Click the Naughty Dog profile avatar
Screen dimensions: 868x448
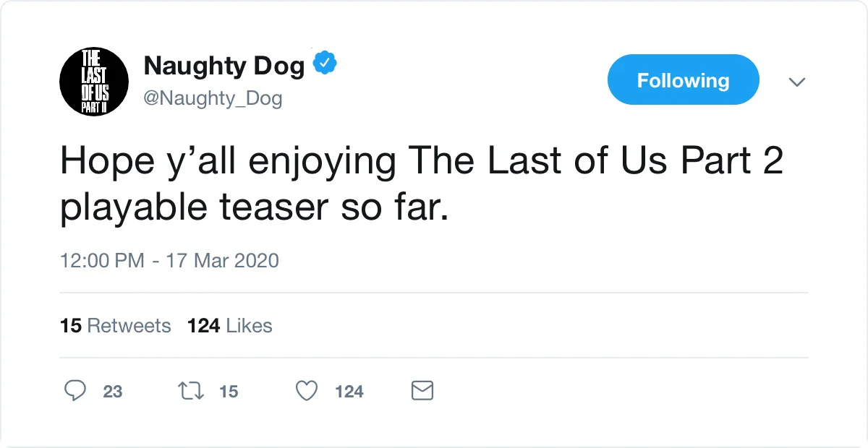tap(94, 82)
